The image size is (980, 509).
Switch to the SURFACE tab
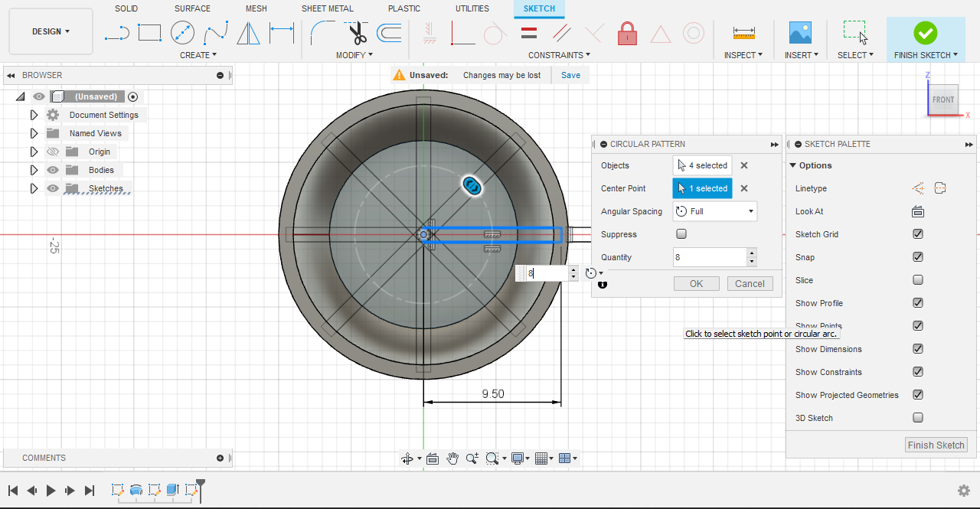pyautogui.click(x=192, y=8)
